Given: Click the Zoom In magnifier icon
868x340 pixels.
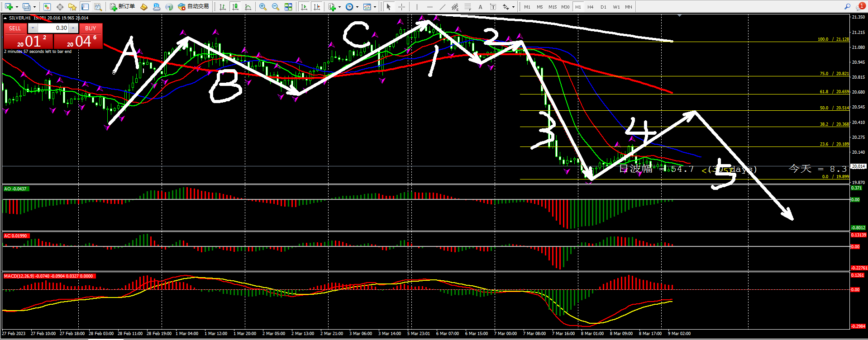Looking at the screenshot, I should point(262,7).
